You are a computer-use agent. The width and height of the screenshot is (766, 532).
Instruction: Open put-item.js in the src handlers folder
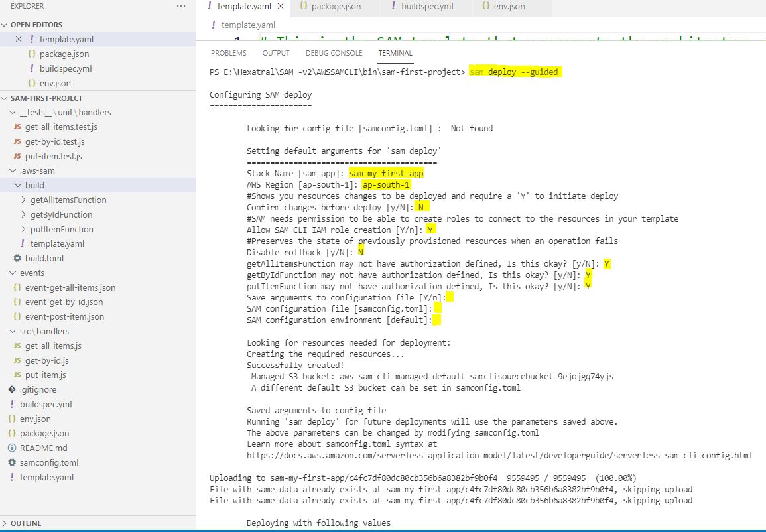(x=45, y=375)
